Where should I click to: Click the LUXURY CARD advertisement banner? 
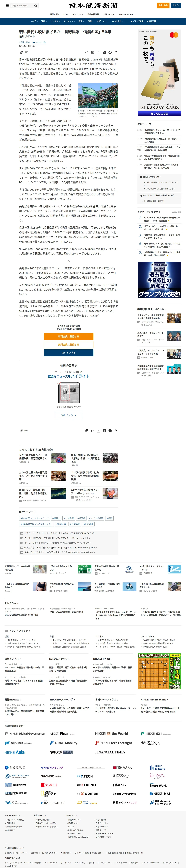(159, 73)
